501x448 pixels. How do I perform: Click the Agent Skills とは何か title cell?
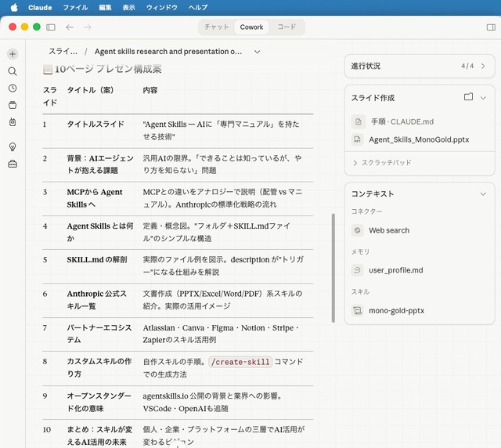[x=100, y=232]
